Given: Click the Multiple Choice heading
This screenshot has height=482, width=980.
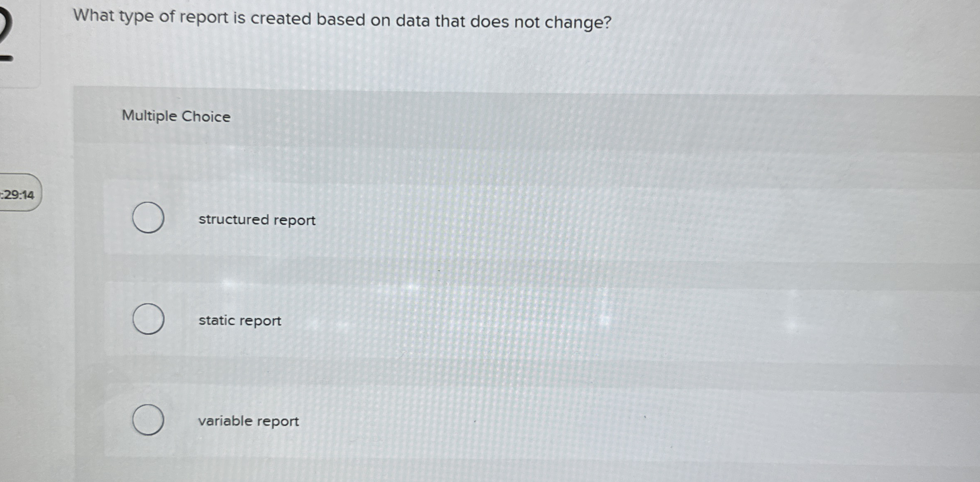Looking at the screenshot, I should [x=175, y=116].
